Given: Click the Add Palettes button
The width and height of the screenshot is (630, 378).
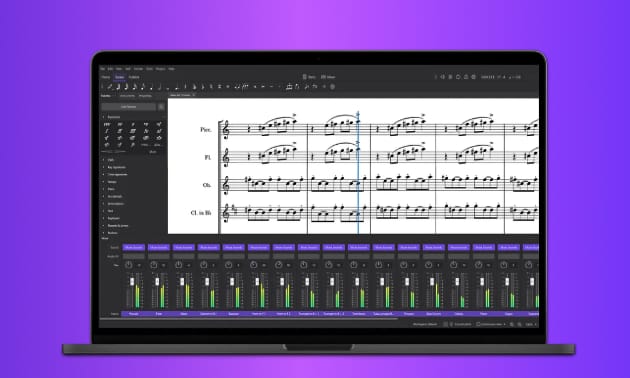Looking at the screenshot, I should click(x=129, y=107).
